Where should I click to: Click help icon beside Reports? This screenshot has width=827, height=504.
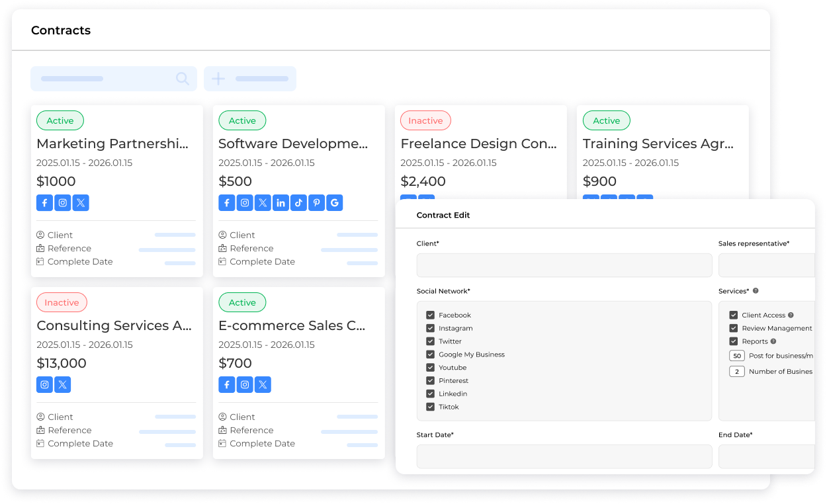(773, 341)
